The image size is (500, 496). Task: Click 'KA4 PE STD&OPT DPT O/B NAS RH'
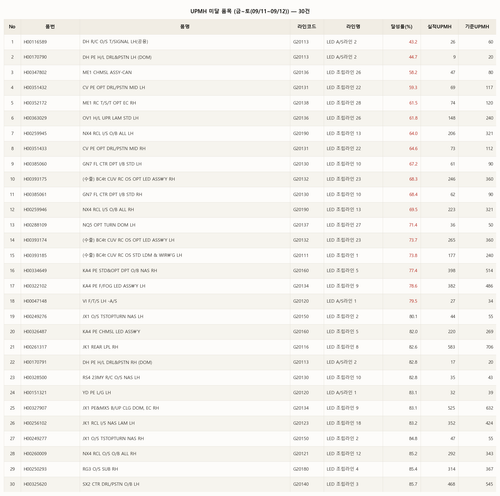click(120, 271)
